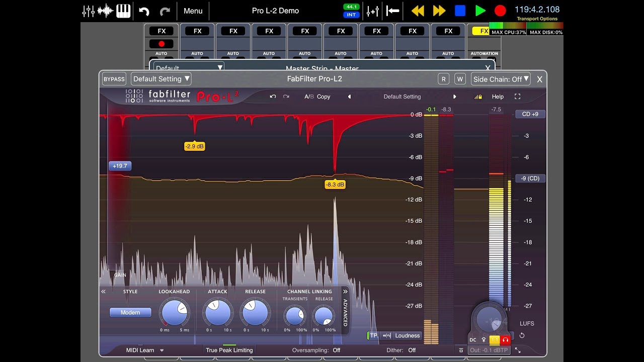The image size is (644, 362).
Task: Switch A/B state in Pro-L2
Action: (x=309, y=97)
